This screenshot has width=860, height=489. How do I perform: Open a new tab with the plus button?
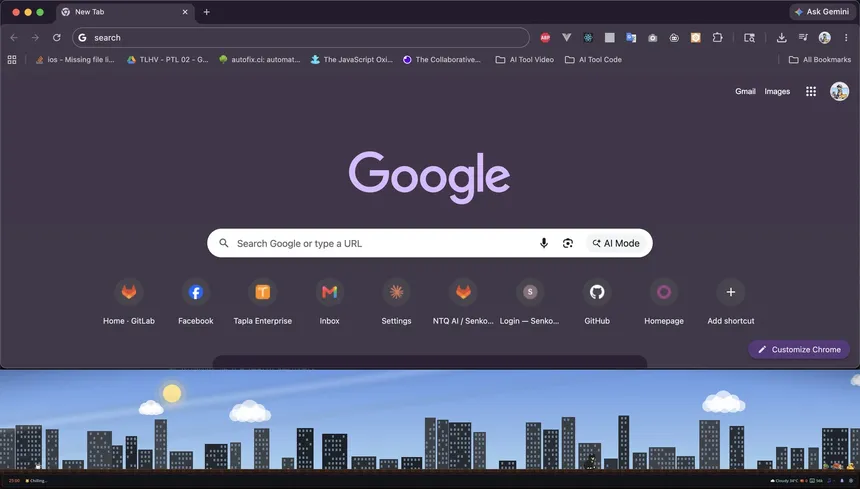206,12
